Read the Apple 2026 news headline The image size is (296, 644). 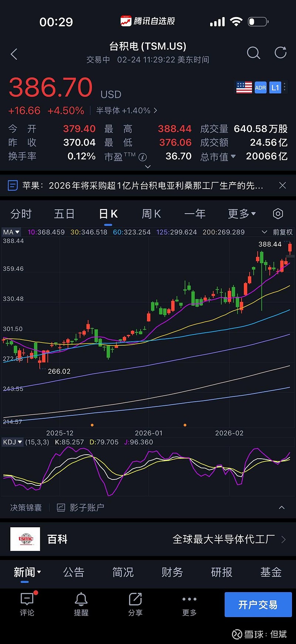143,185
